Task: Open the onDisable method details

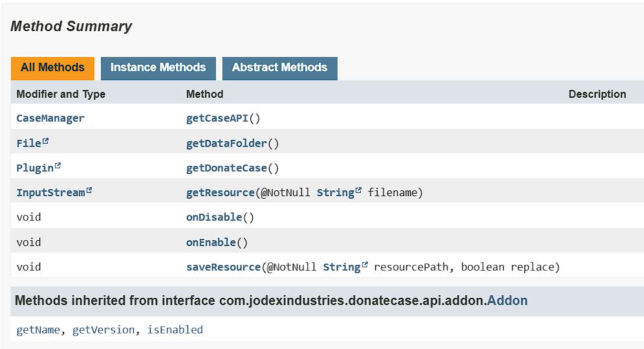Action: click(213, 218)
